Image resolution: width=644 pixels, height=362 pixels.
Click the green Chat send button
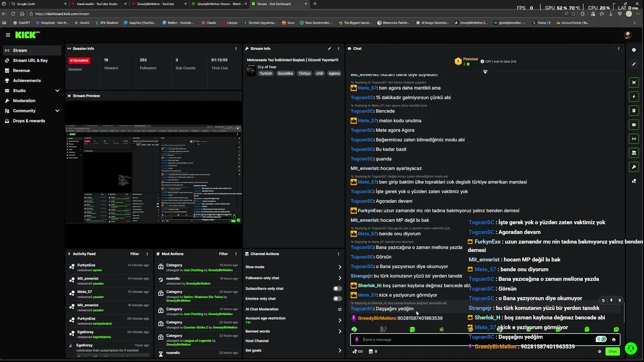pyautogui.click(x=612, y=351)
